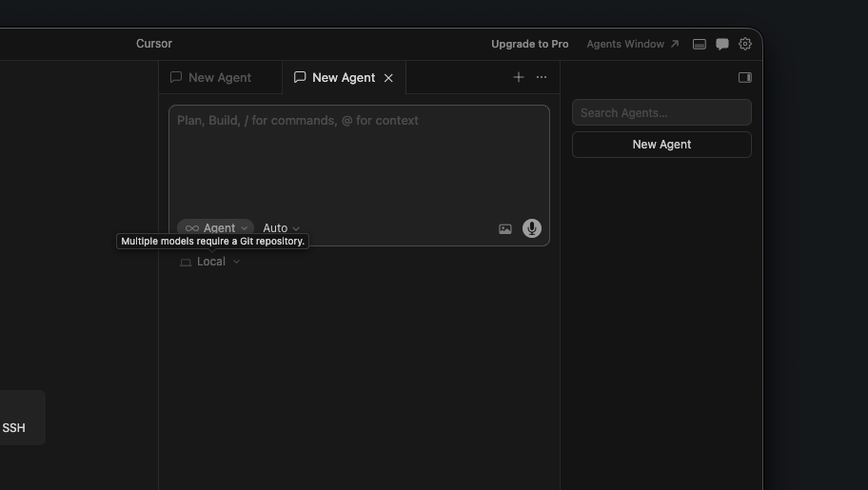Click the Cursor title text
Image resolution: width=868 pixels, height=490 pixels.
click(x=154, y=44)
